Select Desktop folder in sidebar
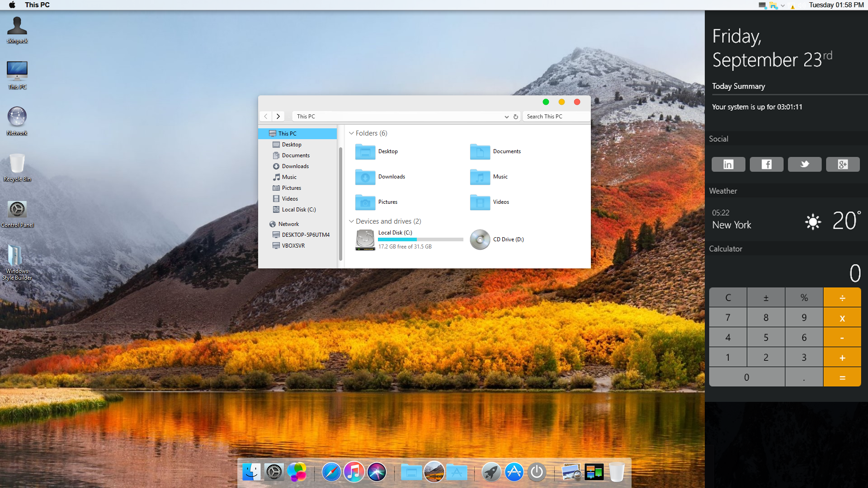Image resolution: width=868 pixels, height=488 pixels. click(x=291, y=144)
